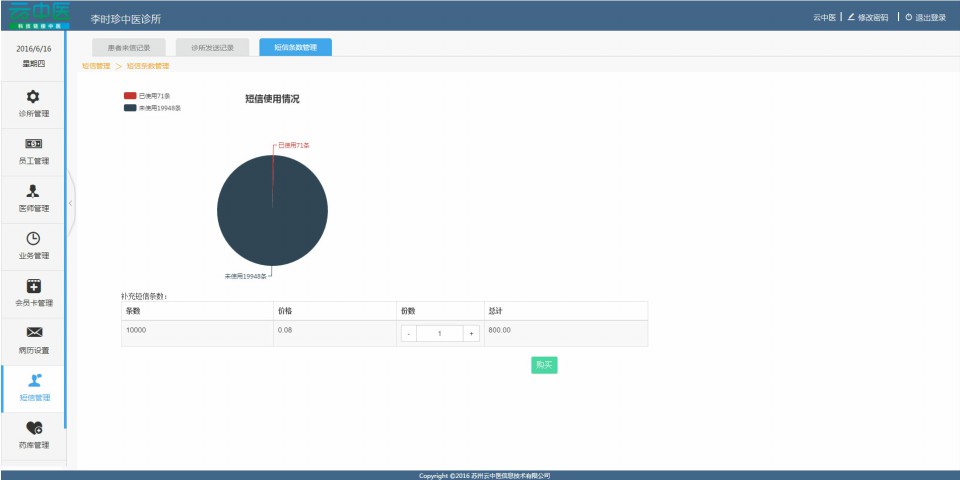This screenshot has height=480, width=960.
Task: Go to 医师管理 doctor icon
Action: tap(33, 192)
